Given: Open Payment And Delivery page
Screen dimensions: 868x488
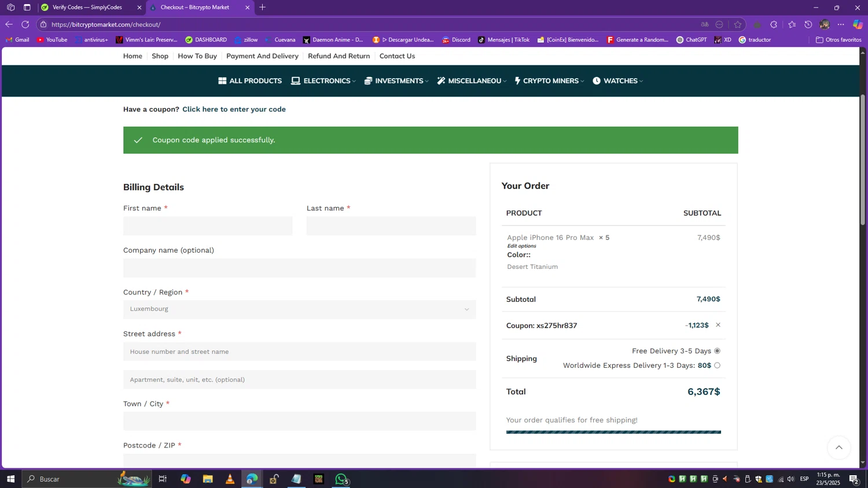Looking at the screenshot, I should point(262,56).
